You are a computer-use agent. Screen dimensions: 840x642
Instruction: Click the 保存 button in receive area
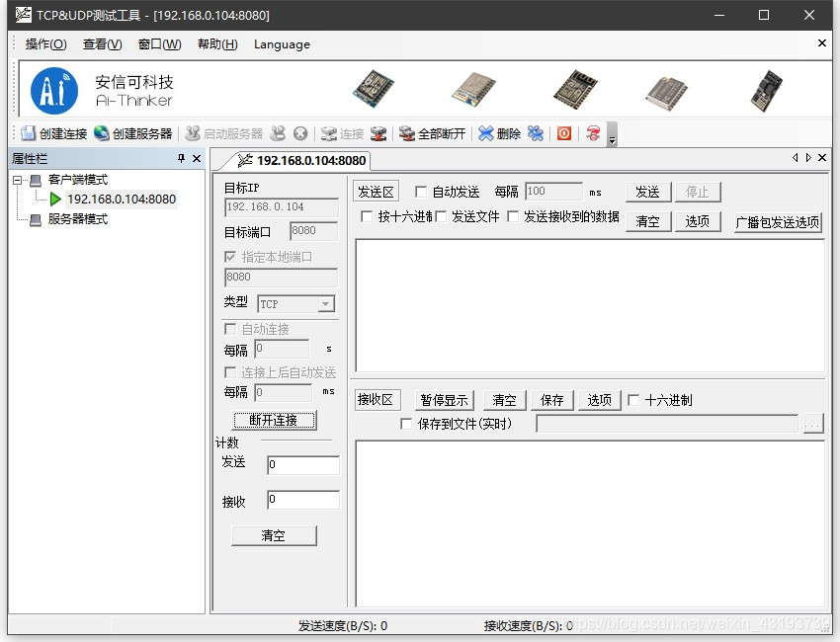[x=551, y=400]
